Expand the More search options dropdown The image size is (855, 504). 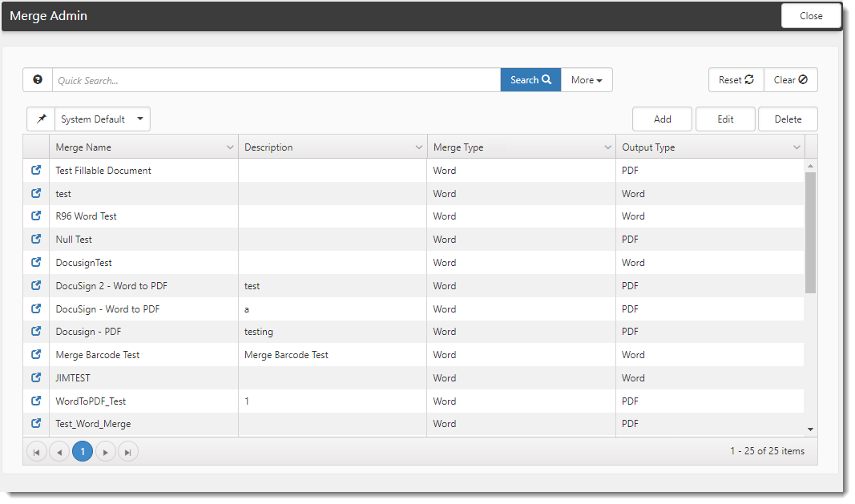click(587, 80)
